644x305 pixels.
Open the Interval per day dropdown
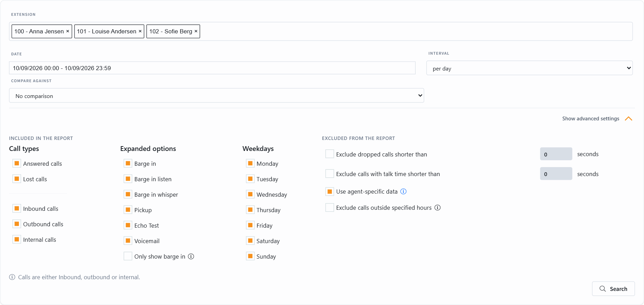click(x=529, y=68)
